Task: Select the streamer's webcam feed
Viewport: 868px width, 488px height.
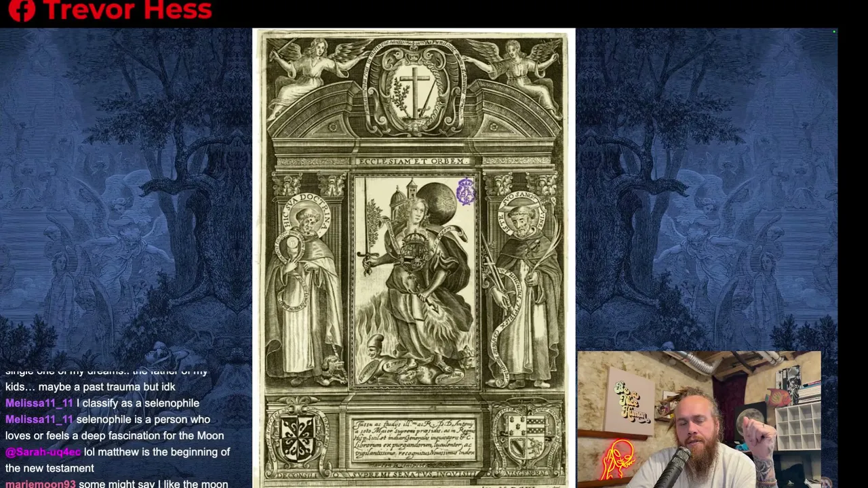Action: (x=699, y=420)
